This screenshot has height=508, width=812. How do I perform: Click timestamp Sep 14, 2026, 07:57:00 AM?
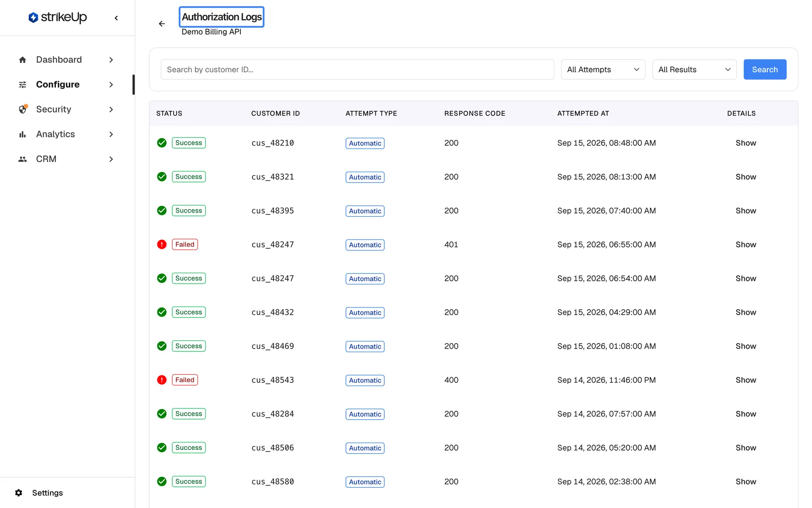(x=606, y=414)
